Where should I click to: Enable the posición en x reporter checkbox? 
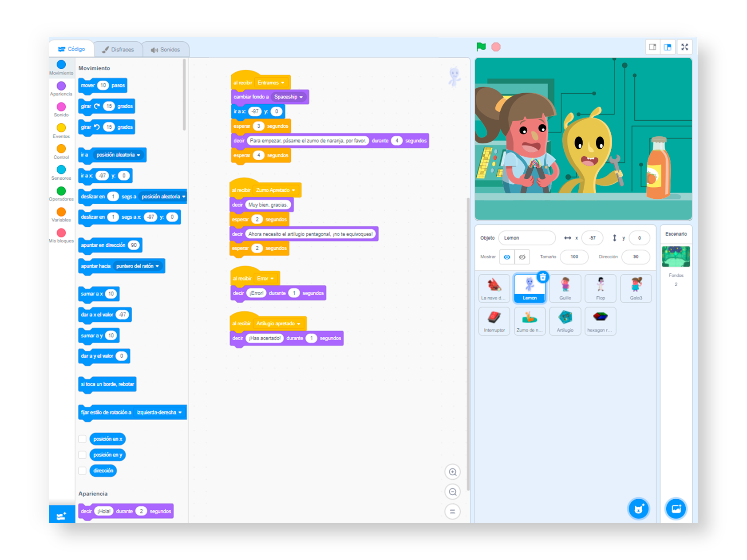tap(83, 439)
